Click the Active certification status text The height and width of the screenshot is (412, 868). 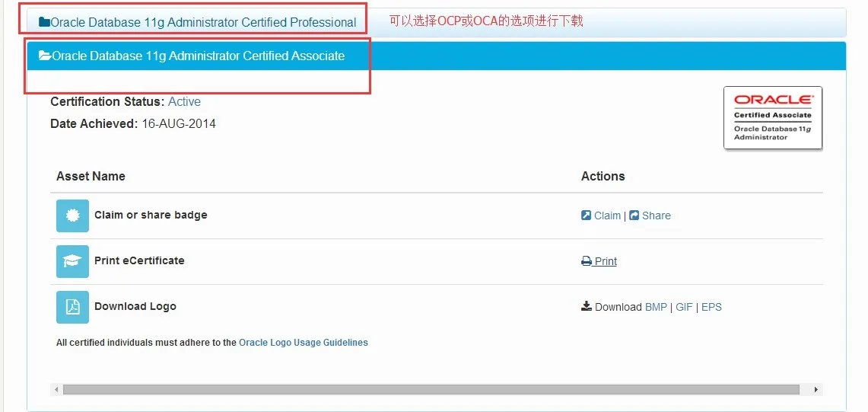pos(184,102)
